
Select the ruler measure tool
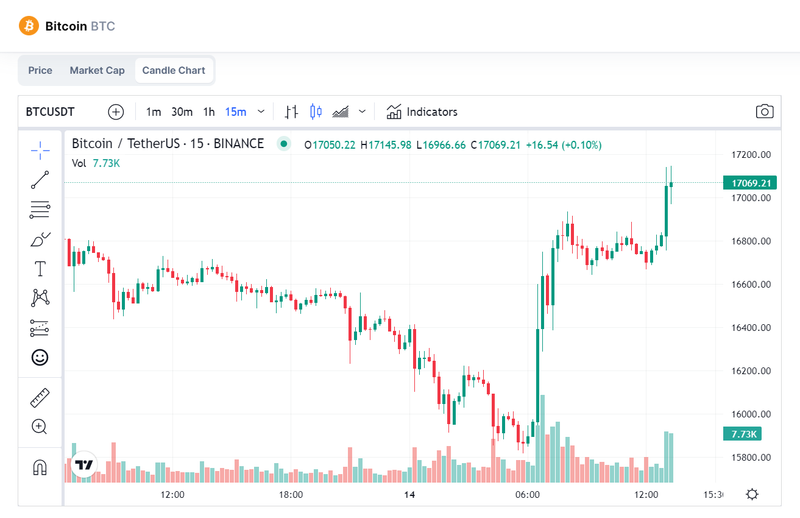click(40, 397)
